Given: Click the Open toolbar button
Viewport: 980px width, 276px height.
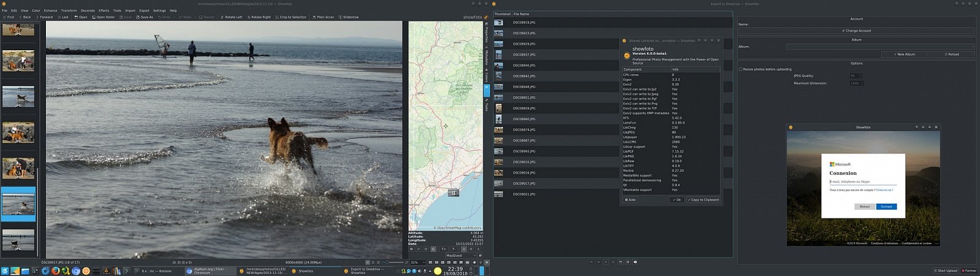Looking at the screenshot, I should [81, 17].
